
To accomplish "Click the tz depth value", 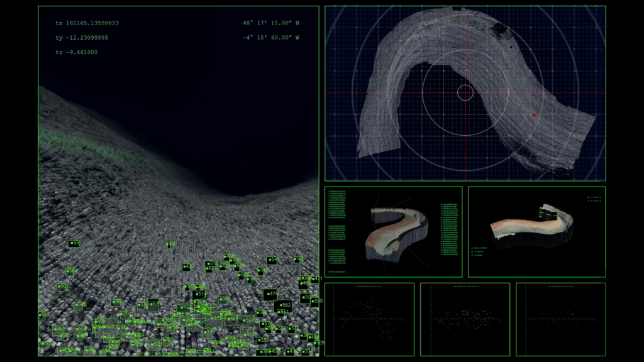I will pos(76,52).
